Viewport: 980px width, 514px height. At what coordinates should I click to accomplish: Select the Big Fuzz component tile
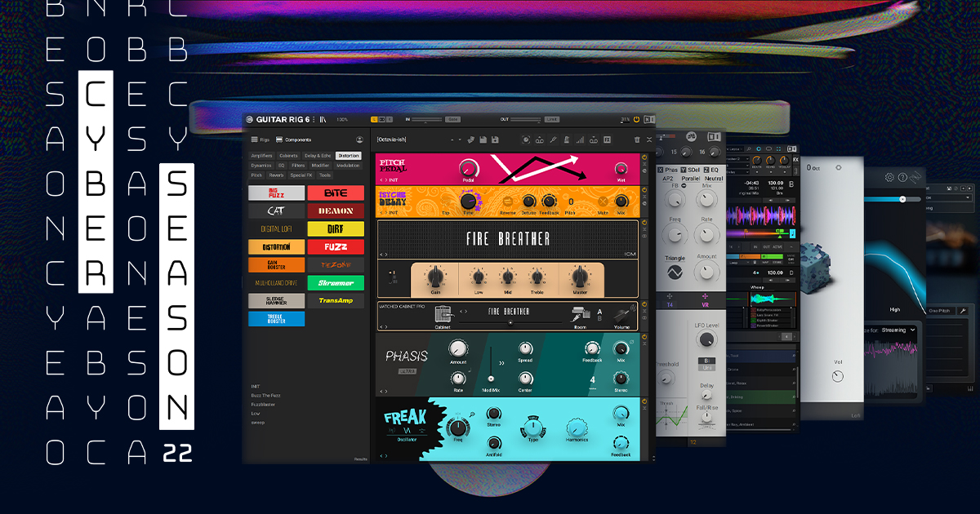pyautogui.click(x=276, y=193)
